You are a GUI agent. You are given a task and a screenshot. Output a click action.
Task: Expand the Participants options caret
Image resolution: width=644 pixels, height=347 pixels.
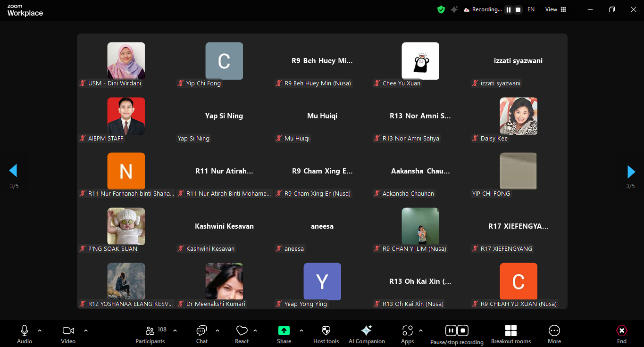[x=175, y=330]
